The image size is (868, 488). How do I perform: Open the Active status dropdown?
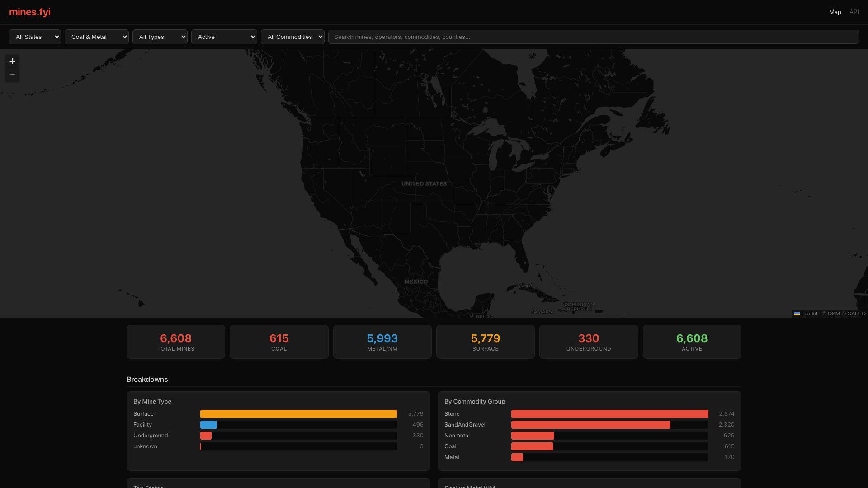click(224, 37)
